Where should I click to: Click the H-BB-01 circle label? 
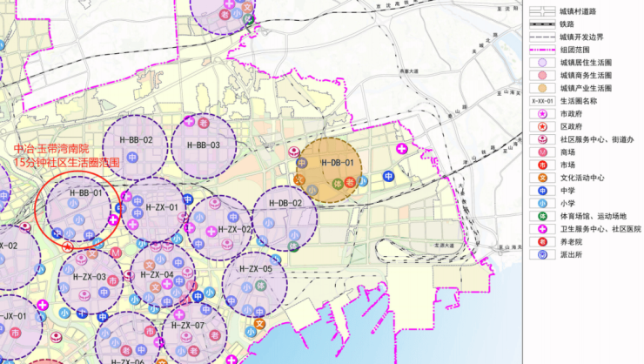85,192
